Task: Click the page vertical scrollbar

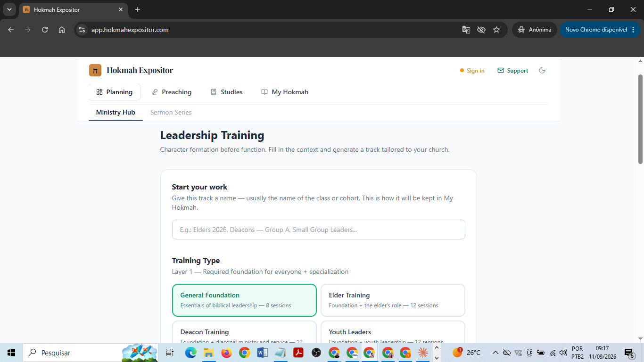Action: pyautogui.click(x=640, y=119)
